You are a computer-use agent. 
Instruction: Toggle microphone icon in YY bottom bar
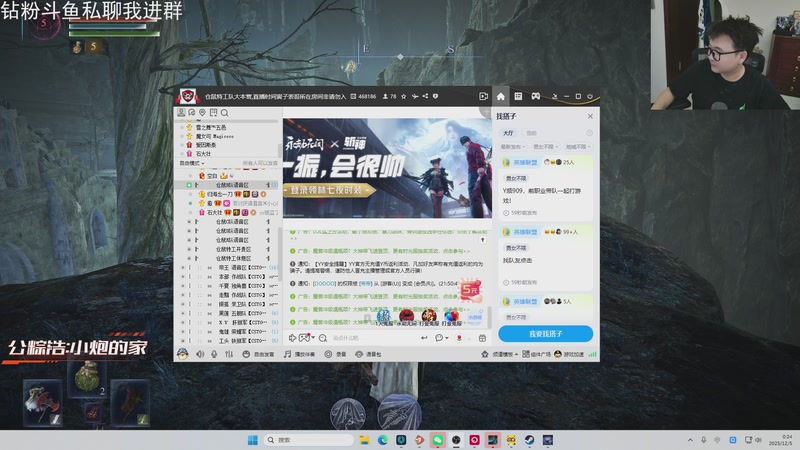[214, 354]
